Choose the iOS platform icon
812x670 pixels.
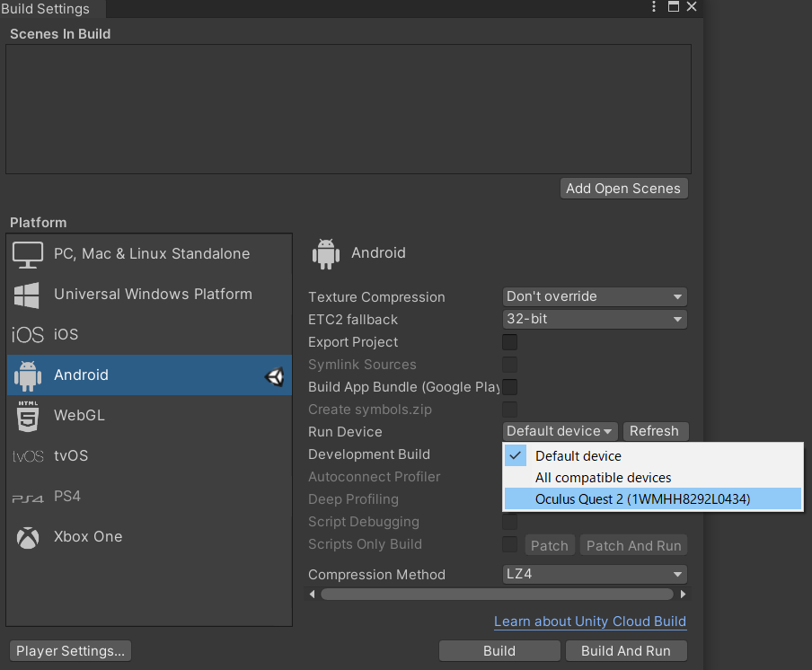[28, 335]
